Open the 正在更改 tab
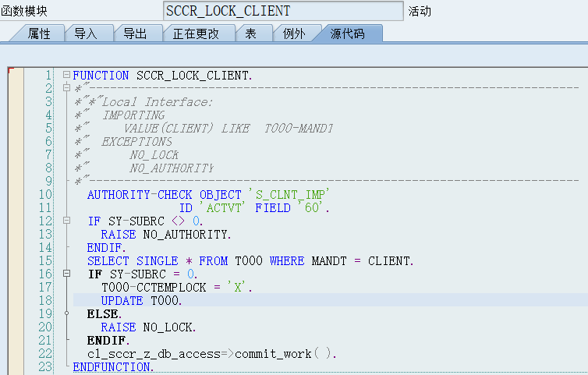This screenshot has width=588, height=375. pos(196,34)
